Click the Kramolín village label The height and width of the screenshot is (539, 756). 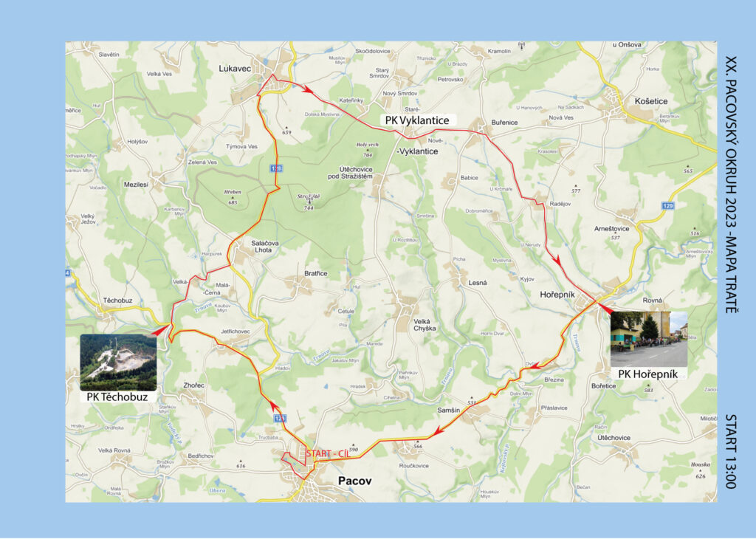click(x=499, y=51)
